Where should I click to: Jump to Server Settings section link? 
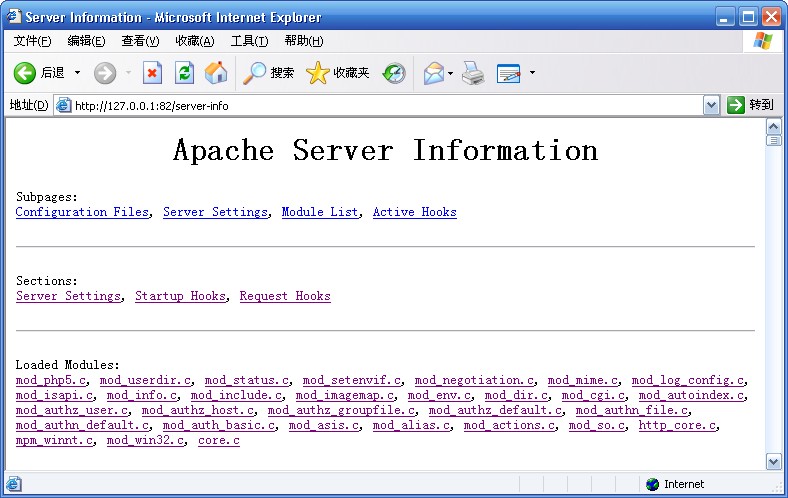coord(68,296)
